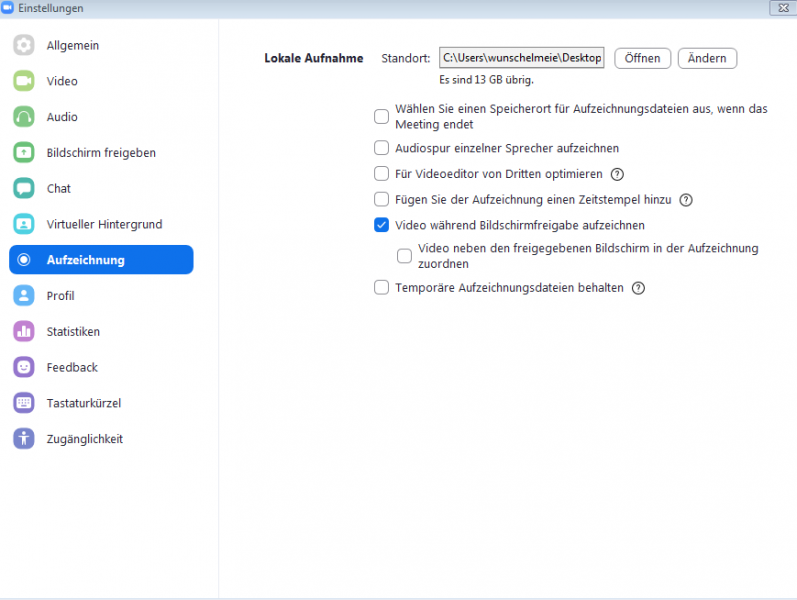Select Virtueller Hintergrund tab
This screenshot has height=600, width=797.
[101, 224]
